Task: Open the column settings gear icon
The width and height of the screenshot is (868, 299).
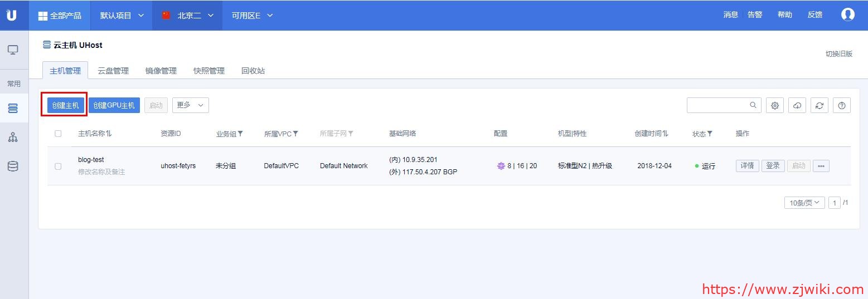Action: click(774, 105)
